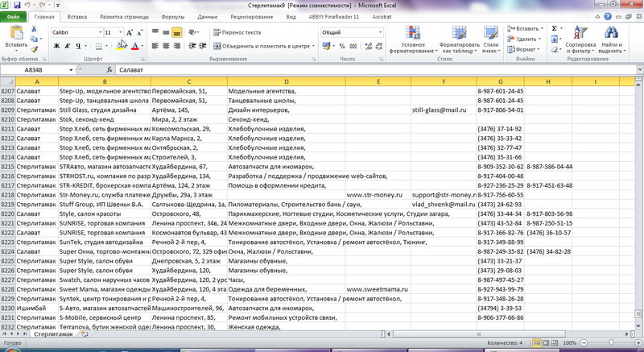Switch to Page Layout view icon

click(x=546, y=342)
